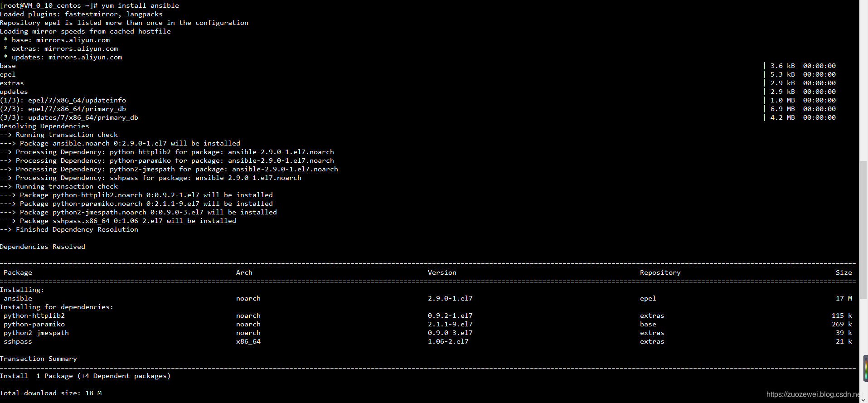868x403 pixels.
Task: Click '(3/3): updates/7/x86_64/primary_db' line
Action: [x=69, y=117]
